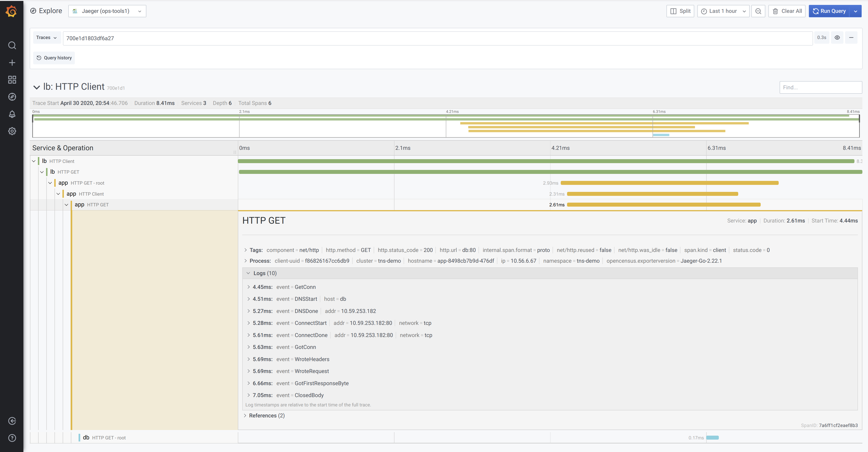The height and width of the screenshot is (452, 868).
Task: Open the Dashboards grid icon
Action: pos(12,80)
